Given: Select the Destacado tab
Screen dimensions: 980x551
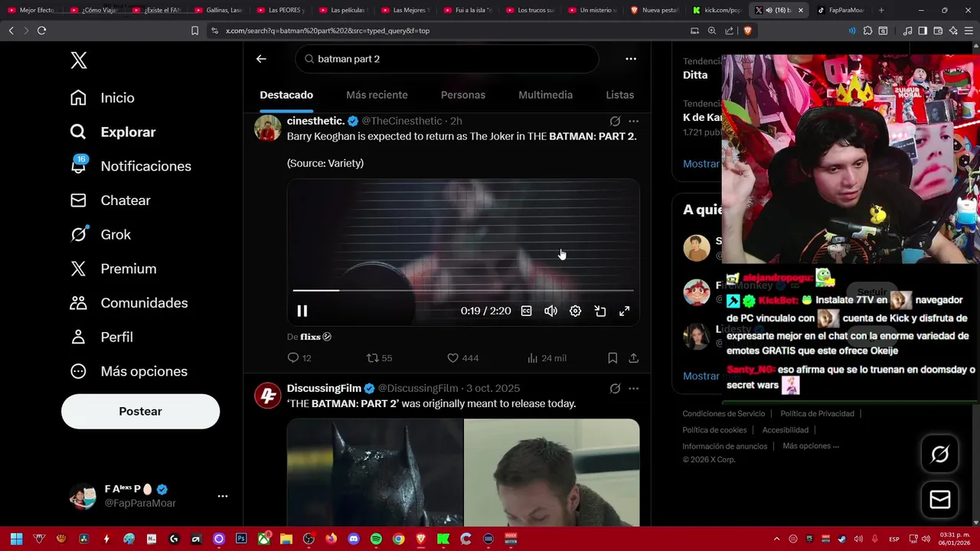Looking at the screenshot, I should click(286, 95).
